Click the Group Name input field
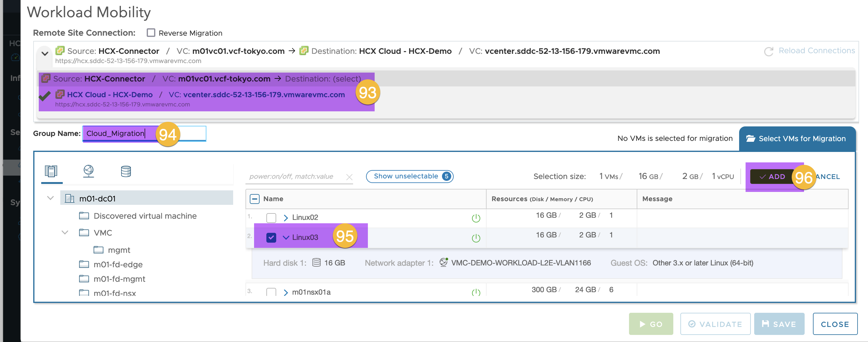Image resolution: width=868 pixels, height=342 pixels. pos(144,133)
